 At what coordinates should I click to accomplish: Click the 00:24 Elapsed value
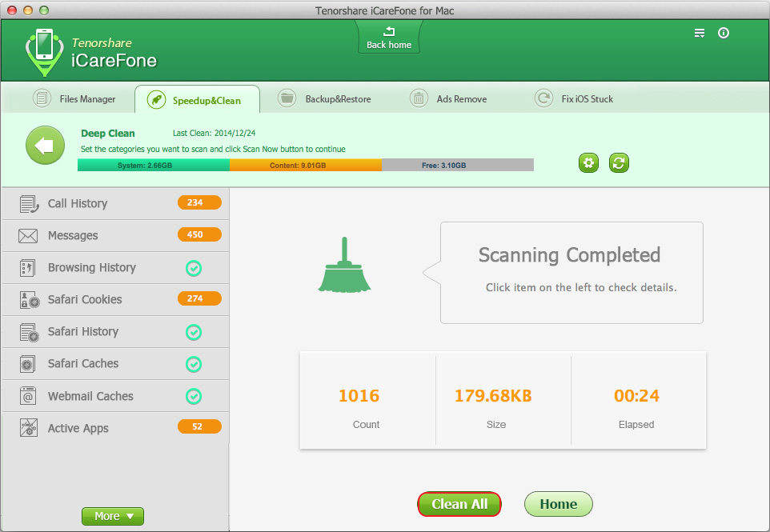tap(636, 395)
